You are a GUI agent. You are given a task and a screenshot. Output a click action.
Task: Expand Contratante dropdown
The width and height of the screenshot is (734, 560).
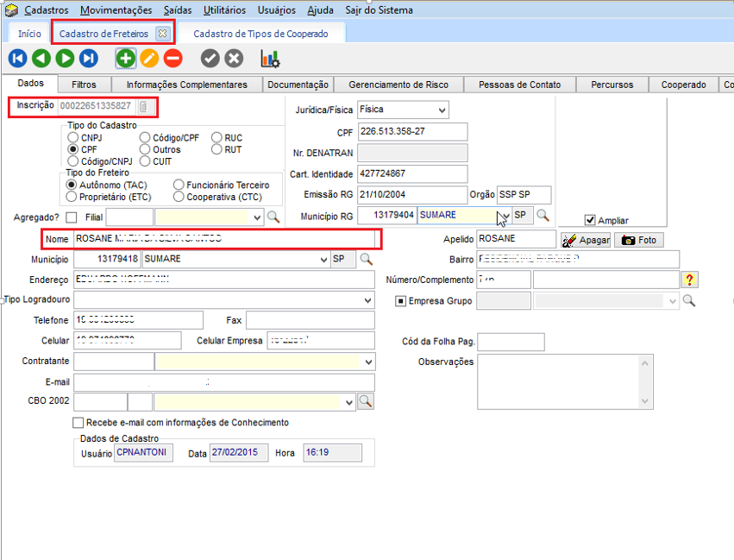click(368, 362)
